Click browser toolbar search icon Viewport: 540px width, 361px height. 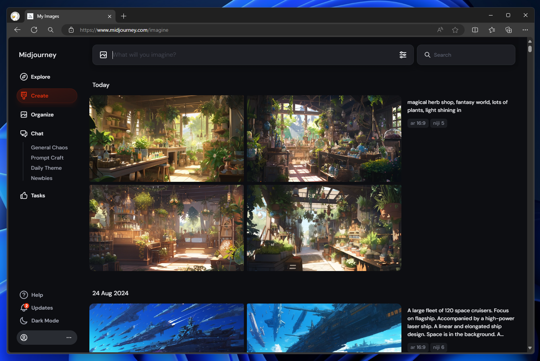[x=51, y=30]
